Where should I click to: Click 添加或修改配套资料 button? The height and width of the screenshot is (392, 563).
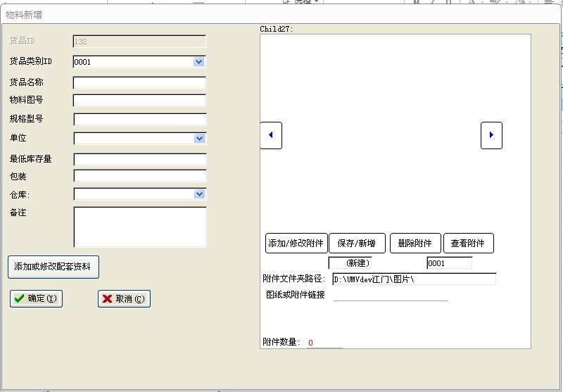click(x=53, y=267)
